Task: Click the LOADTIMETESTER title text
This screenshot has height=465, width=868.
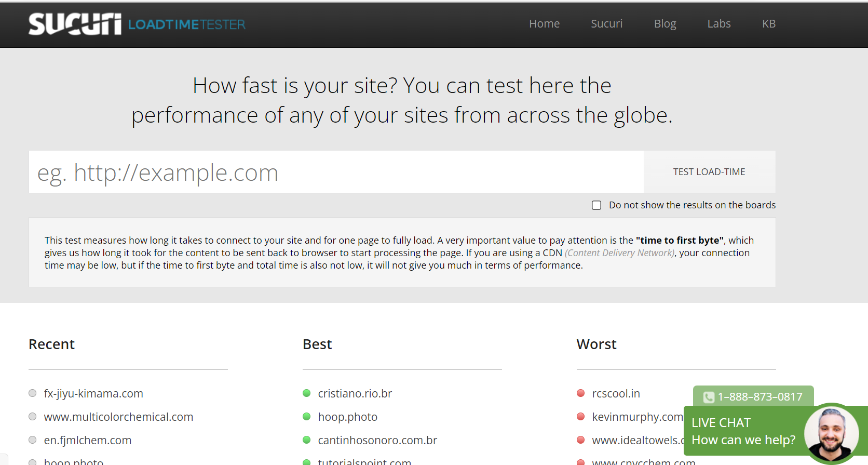Action: pyautogui.click(x=186, y=25)
